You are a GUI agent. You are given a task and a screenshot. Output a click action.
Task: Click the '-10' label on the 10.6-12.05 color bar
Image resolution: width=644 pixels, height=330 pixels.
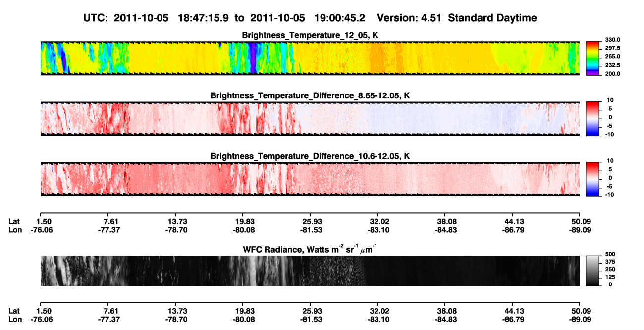click(x=610, y=195)
